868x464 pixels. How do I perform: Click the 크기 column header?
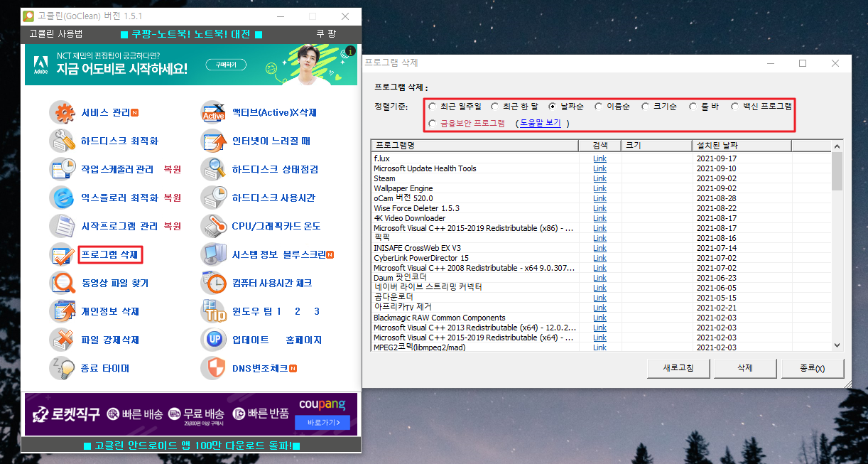[657, 145]
